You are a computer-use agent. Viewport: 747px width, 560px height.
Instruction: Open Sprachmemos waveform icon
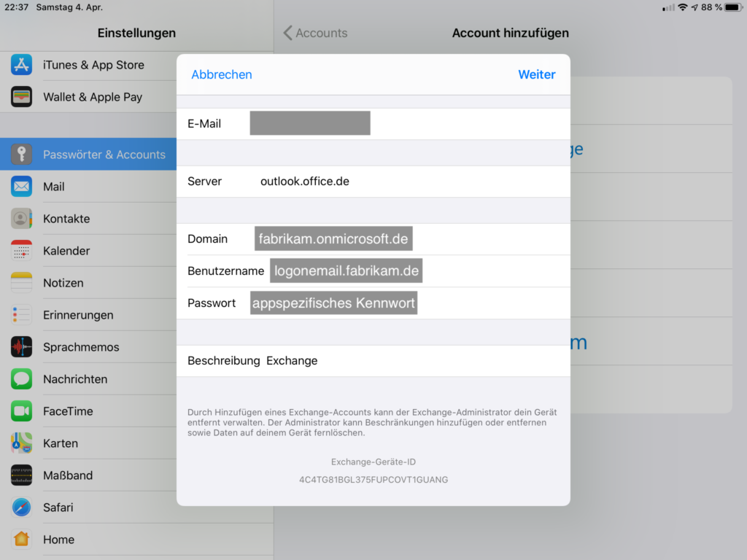tap(21, 347)
